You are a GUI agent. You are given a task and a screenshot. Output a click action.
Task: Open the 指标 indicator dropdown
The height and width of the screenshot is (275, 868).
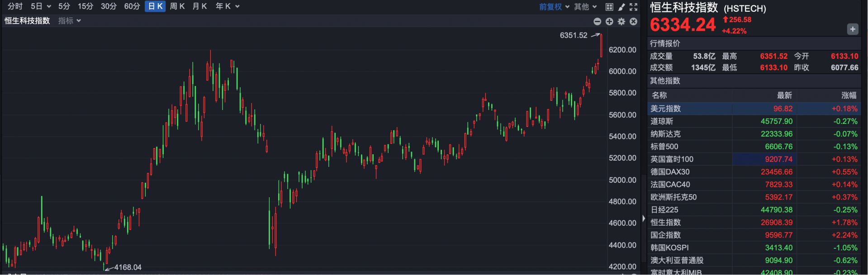point(70,21)
